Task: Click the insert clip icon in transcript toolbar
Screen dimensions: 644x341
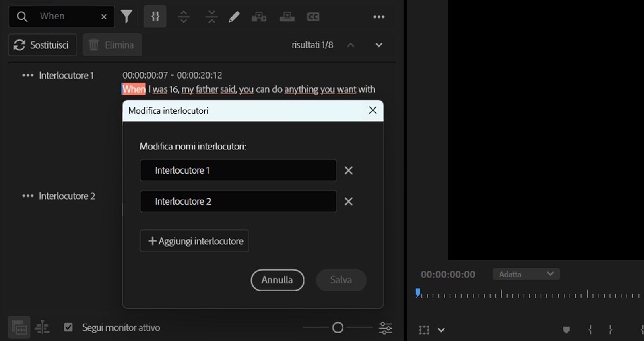Action: coord(259,17)
